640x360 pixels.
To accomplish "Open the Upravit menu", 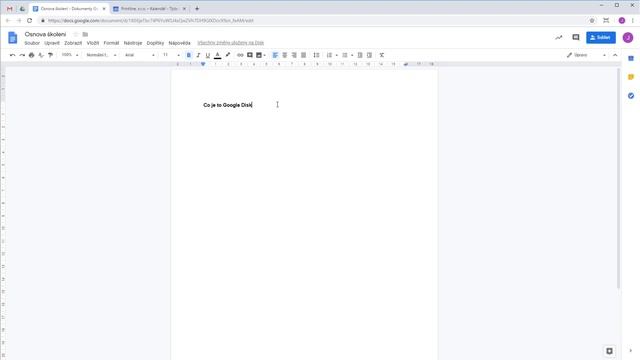I will [52, 43].
